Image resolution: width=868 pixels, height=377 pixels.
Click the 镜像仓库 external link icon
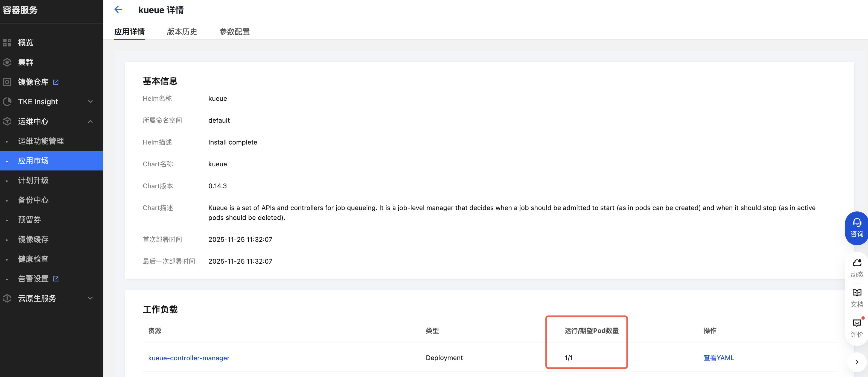56,82
